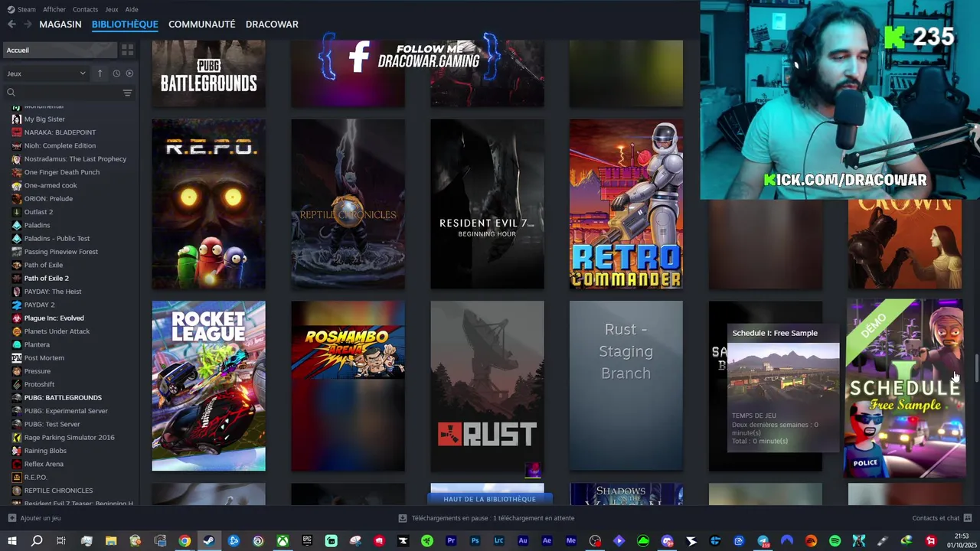Screen dimensions: 980x551
Task: Navigate back with the left arrow
Action: click(x=11, y=24)
